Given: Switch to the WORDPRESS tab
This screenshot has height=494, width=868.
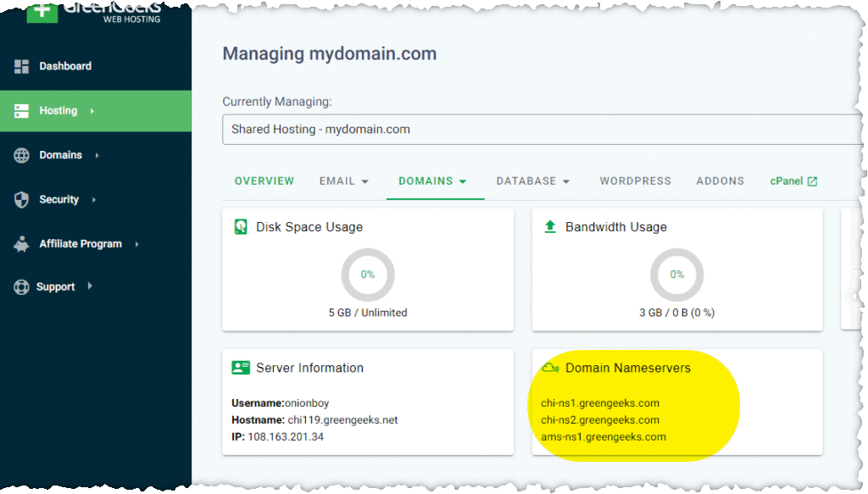Looking at the screenshot, I should coord(636,181).
